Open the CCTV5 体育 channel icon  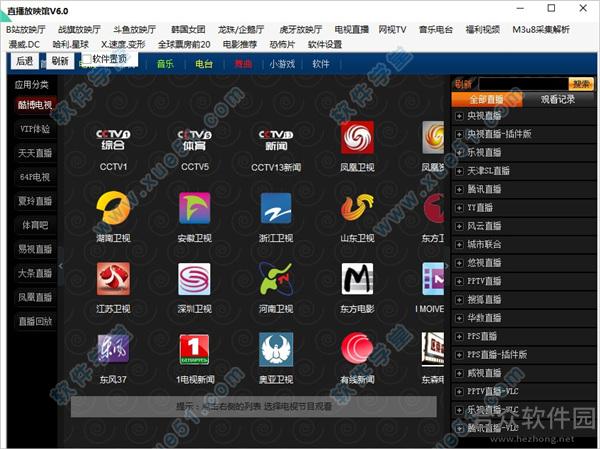[x=195, y=140]
